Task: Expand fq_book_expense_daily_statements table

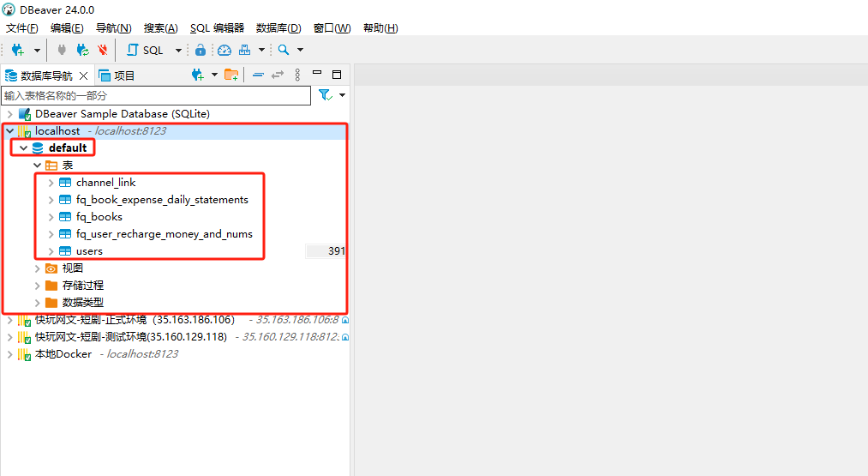Action: click(x=51, y=200)
